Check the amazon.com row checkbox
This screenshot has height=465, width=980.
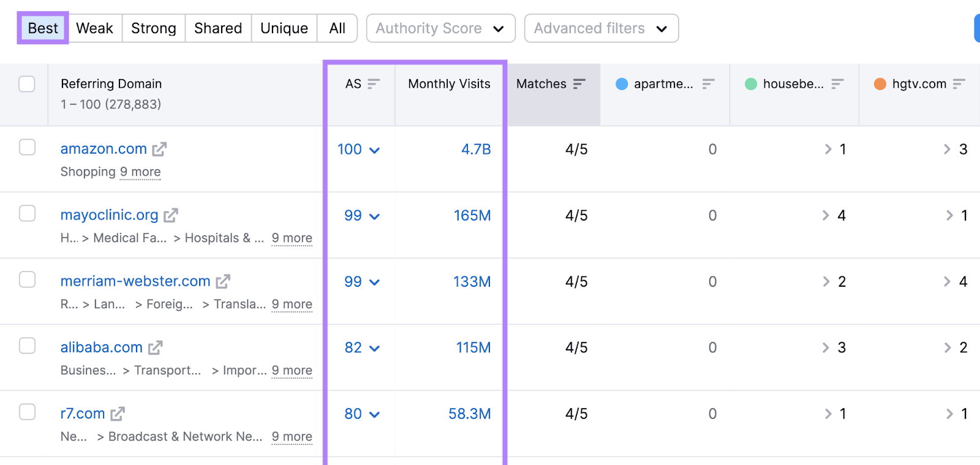pyautogui.click(x=27, y=147)
